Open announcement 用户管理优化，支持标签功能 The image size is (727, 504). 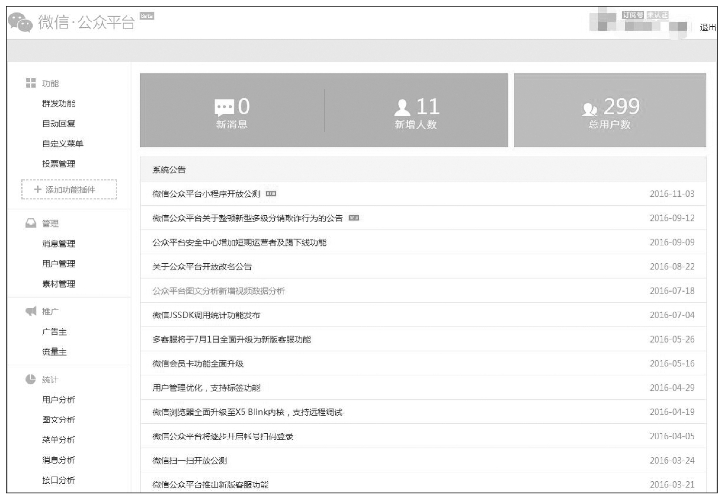[206, 388]
